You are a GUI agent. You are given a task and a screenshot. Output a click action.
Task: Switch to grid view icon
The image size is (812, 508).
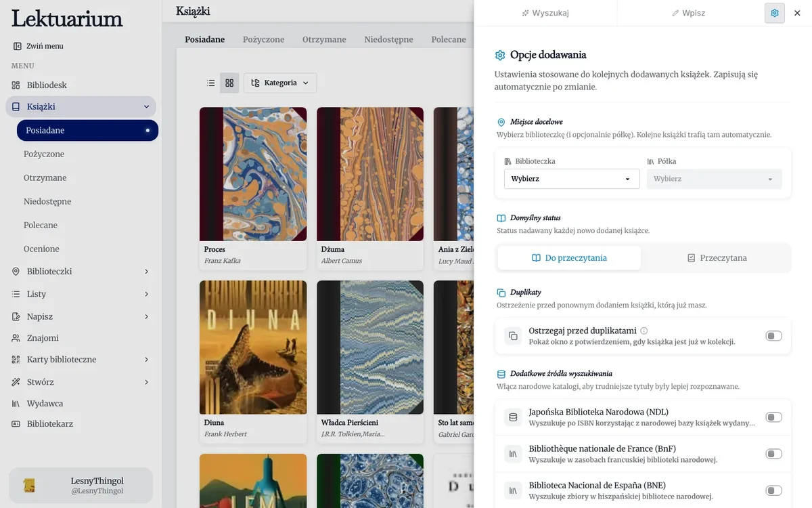point(229,83)
